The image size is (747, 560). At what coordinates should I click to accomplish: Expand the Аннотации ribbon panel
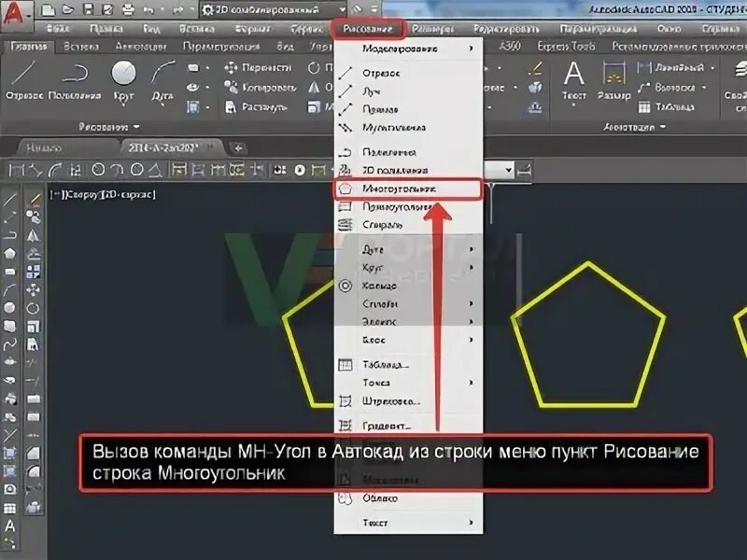634,127
